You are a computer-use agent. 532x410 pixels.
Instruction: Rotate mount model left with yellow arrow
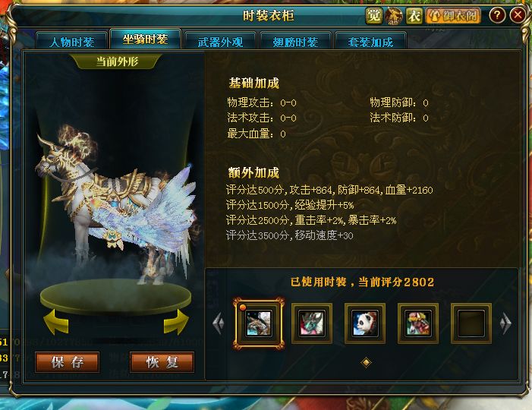(x=56, y=322)
